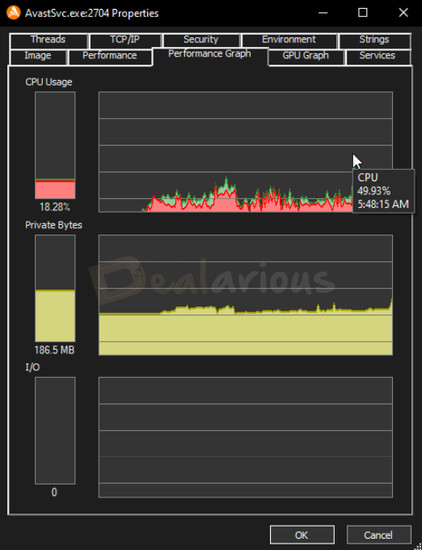Click the Cancel button
This screenshot has width=422, height=550.
[379, 535]
